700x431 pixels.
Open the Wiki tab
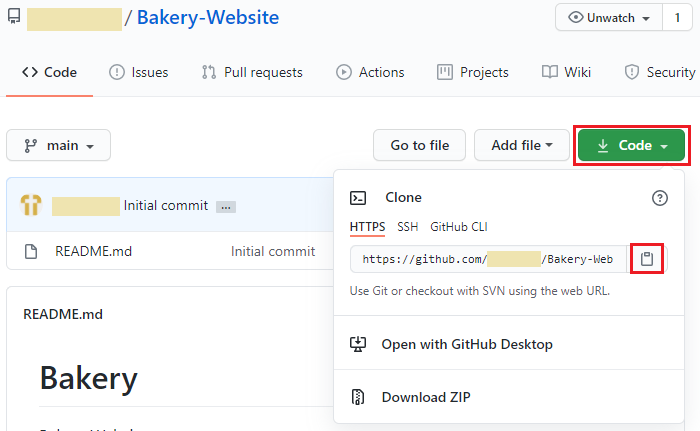pyautogui.click(x=567, y=72)
